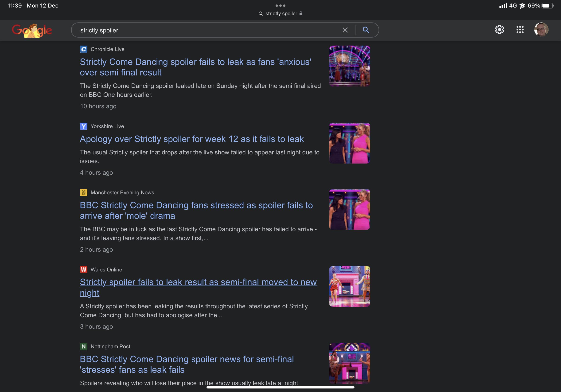
Task: Click the Manchester Evening News source name
Action: point(122,192)
